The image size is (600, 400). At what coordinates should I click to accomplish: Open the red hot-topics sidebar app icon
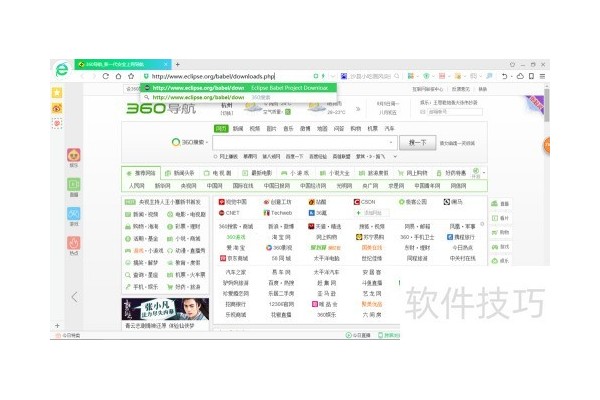(73, 243)
